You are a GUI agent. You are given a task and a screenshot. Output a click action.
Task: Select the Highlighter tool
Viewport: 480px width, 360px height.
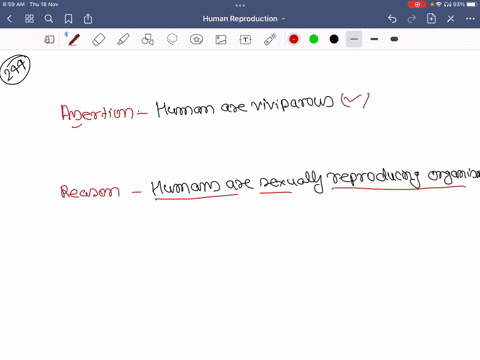123,39
